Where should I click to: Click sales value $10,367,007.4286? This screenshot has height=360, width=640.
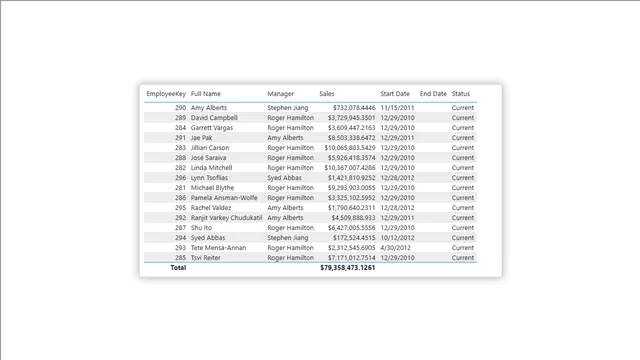350,168
